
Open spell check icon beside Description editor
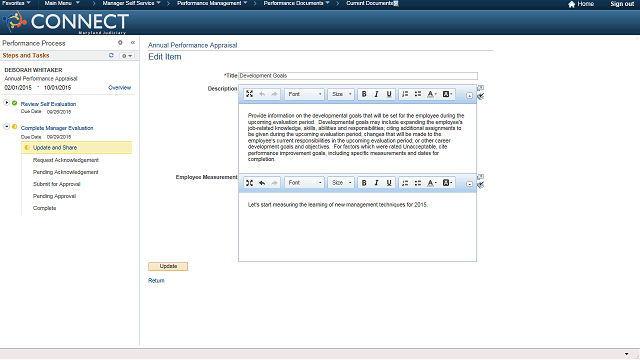[x=481, y=96]
